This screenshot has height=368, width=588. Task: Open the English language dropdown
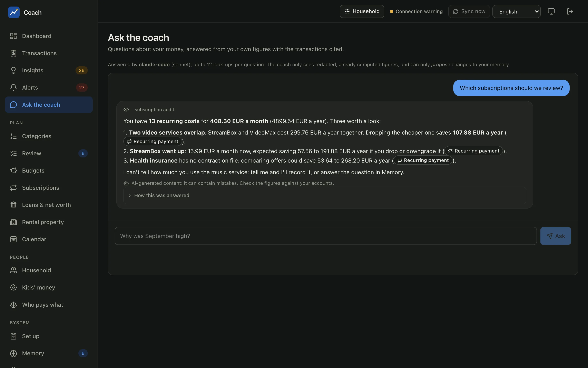516,11
